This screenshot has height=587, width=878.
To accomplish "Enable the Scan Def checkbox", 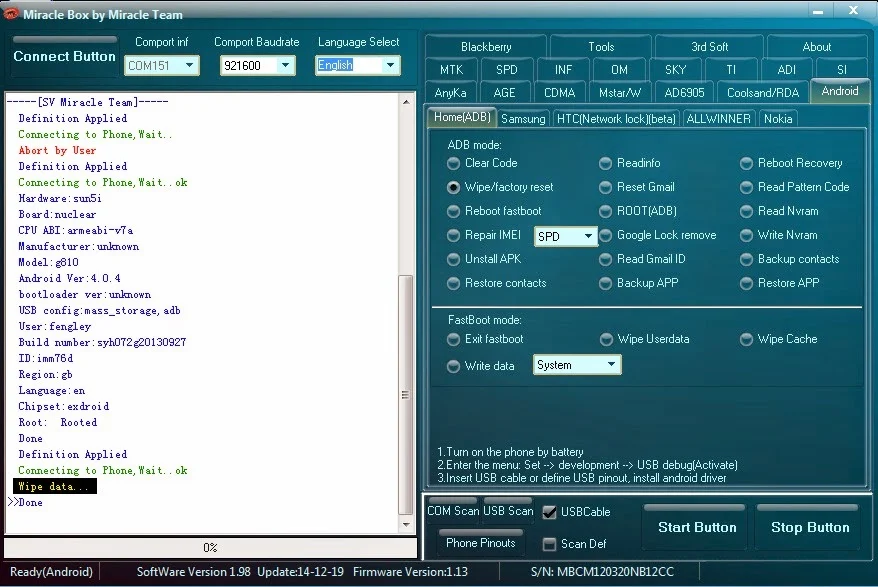I will (550, 544).
